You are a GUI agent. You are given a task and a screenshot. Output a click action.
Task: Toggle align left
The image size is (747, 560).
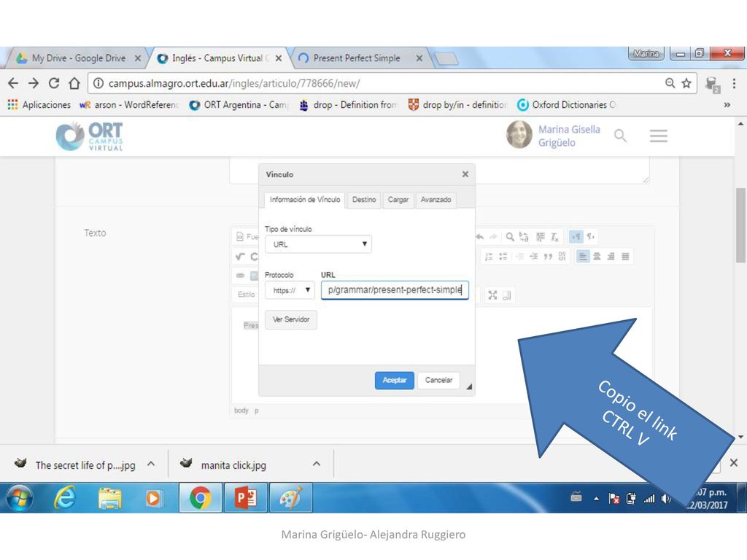[583, 257]
